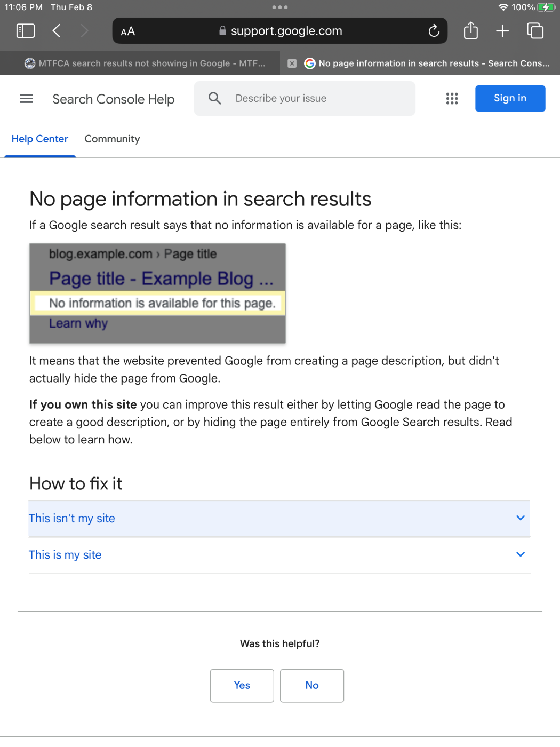Go back to the previous page
The image size is (560, 747).
pyautogui.click(x=57, y=31)
